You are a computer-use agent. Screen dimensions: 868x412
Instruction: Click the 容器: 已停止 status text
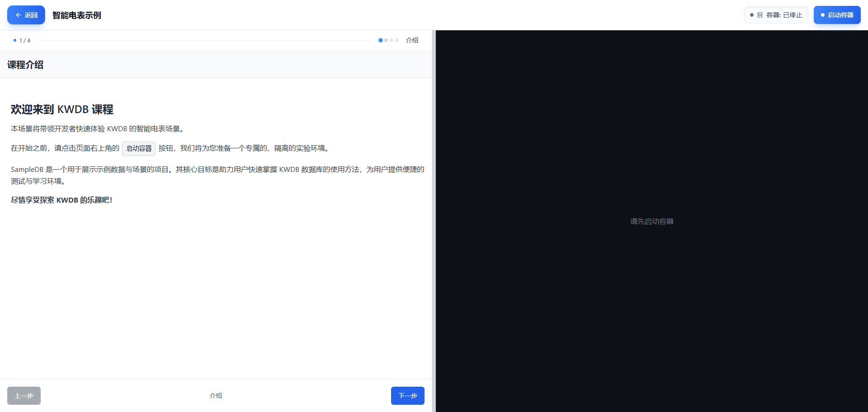coord(784,15)
